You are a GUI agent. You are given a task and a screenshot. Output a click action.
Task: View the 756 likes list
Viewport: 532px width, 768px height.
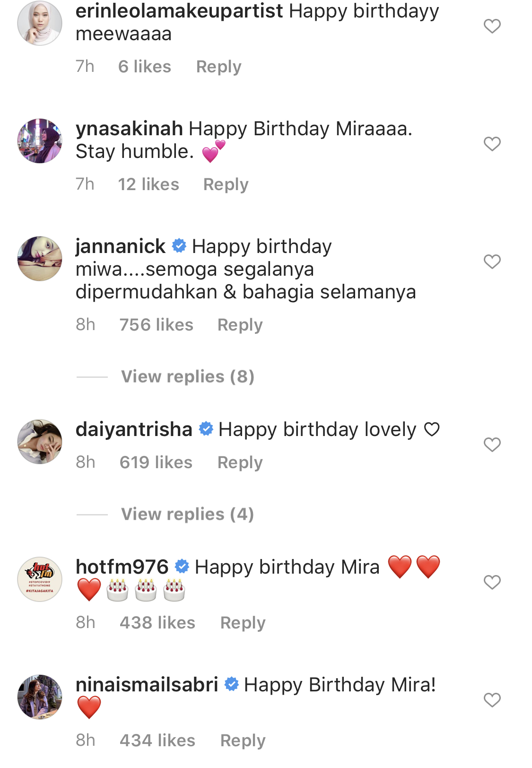pos(156,325)
